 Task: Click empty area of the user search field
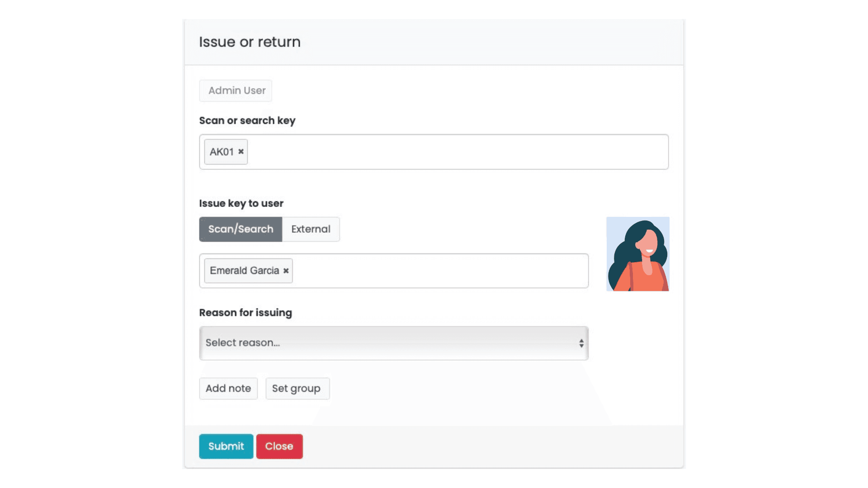[x=439, y=271]
